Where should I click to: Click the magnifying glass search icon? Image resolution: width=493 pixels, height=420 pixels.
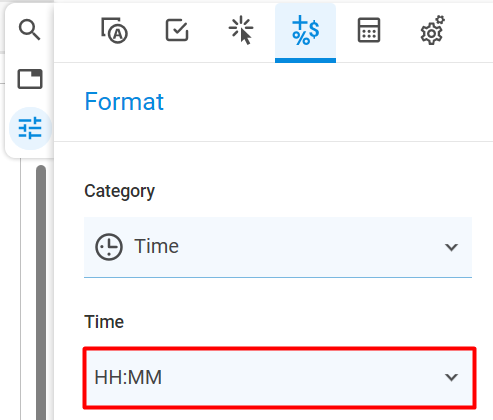click(30, 30)
